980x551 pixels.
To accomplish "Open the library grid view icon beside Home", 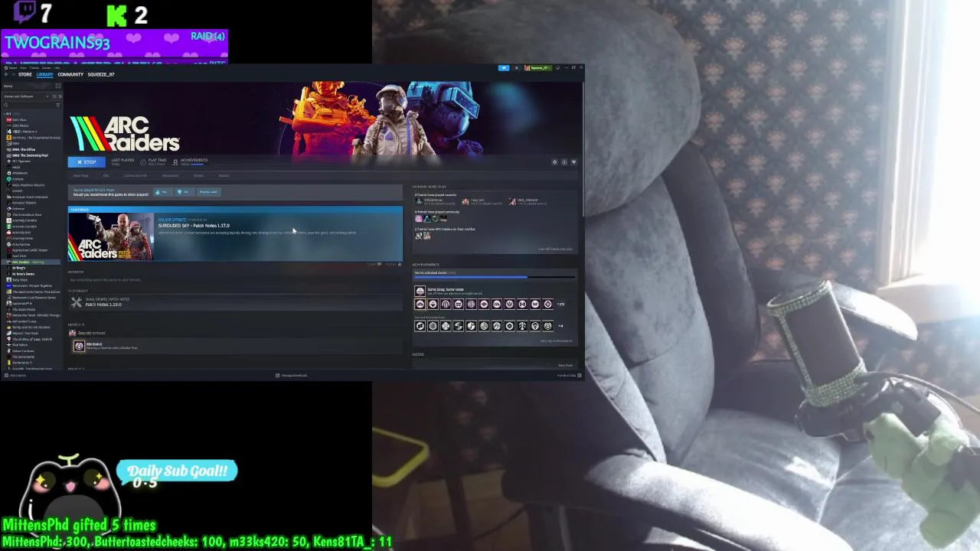I will (58, 86).
